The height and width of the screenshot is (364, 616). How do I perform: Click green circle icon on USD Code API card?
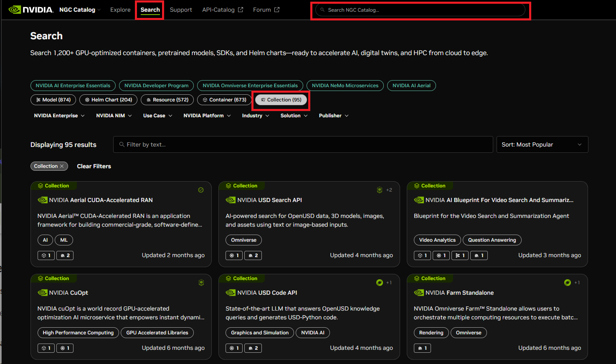380,283
